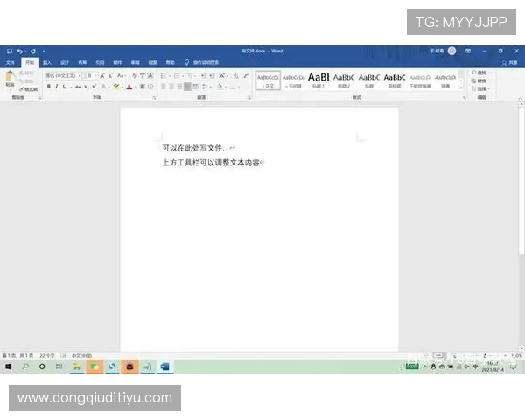Click the Undo arrow icon

click(x=20, y=52)
